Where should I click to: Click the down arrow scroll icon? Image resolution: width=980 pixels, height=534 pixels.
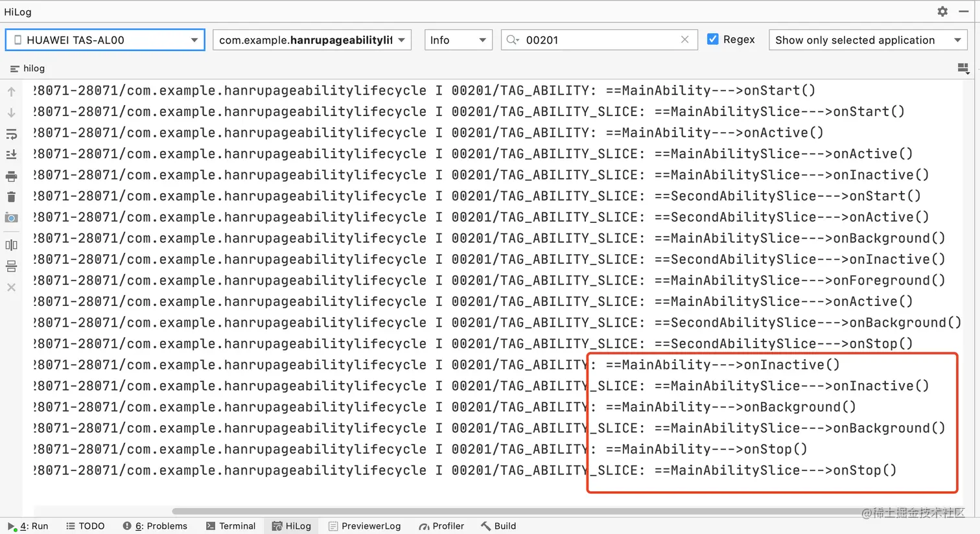point(12,113)
